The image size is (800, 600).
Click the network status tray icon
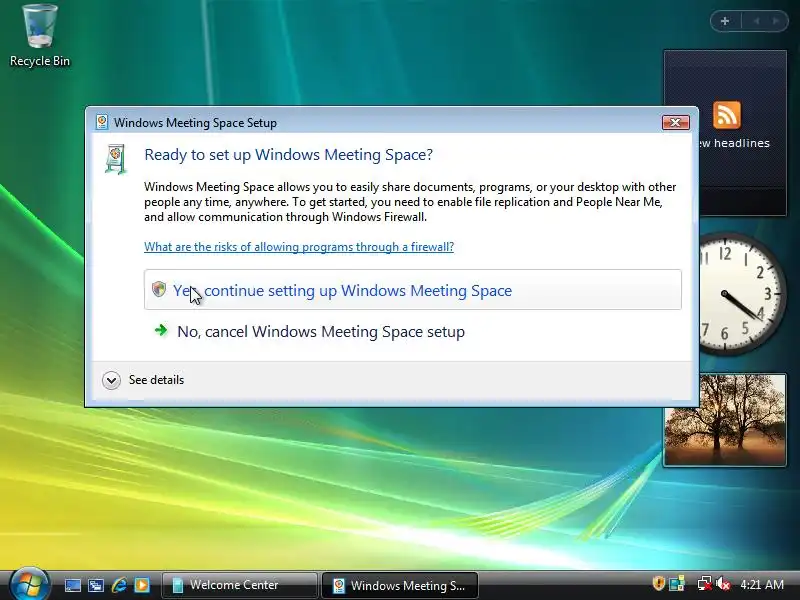point(705,584)
